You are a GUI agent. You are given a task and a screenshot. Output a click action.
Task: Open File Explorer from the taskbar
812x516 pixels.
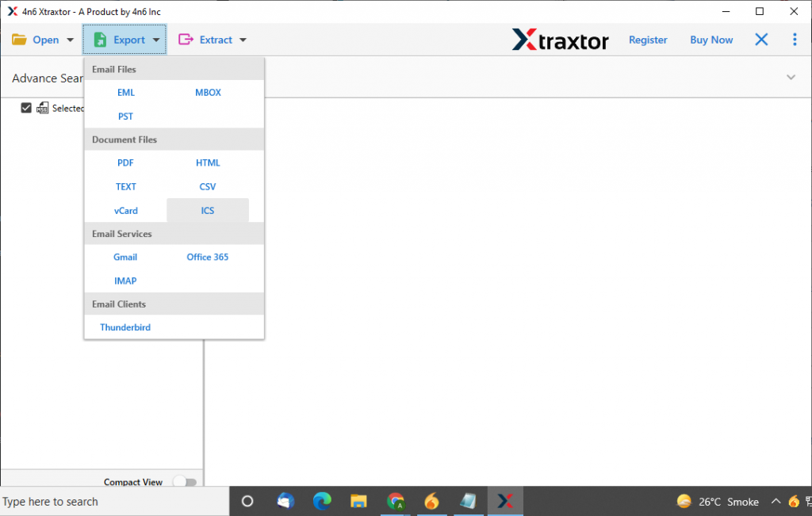(358, 501)
